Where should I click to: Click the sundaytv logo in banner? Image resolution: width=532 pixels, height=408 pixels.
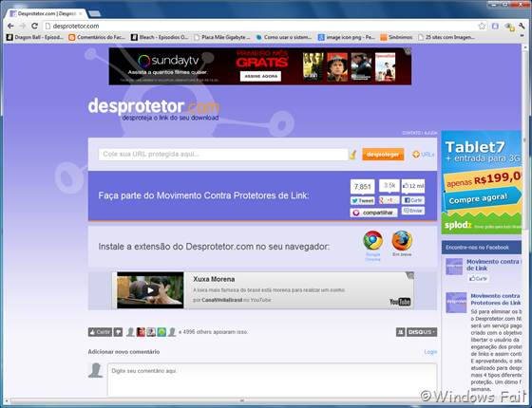pos(168,61)
